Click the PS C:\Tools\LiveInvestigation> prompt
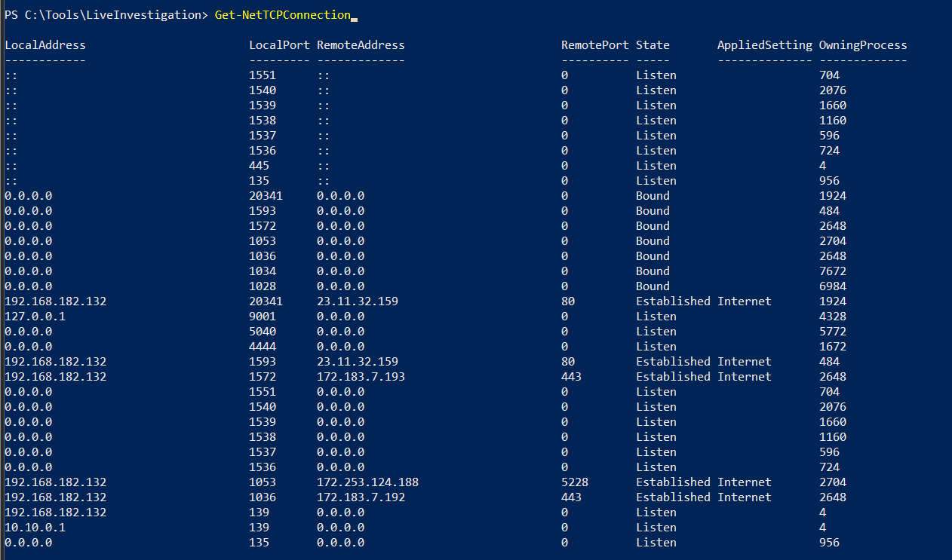Viewport: 952px width, 560px height. [x=106, y=15]
